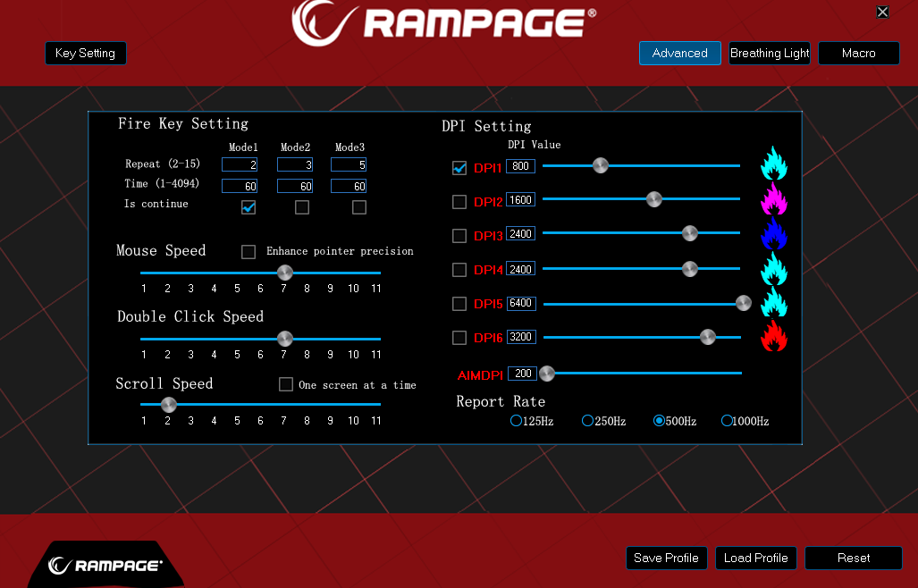Click the blue flame icon for DPI3
The height and width of the screenshot is (588, 918).
(774, 233)
